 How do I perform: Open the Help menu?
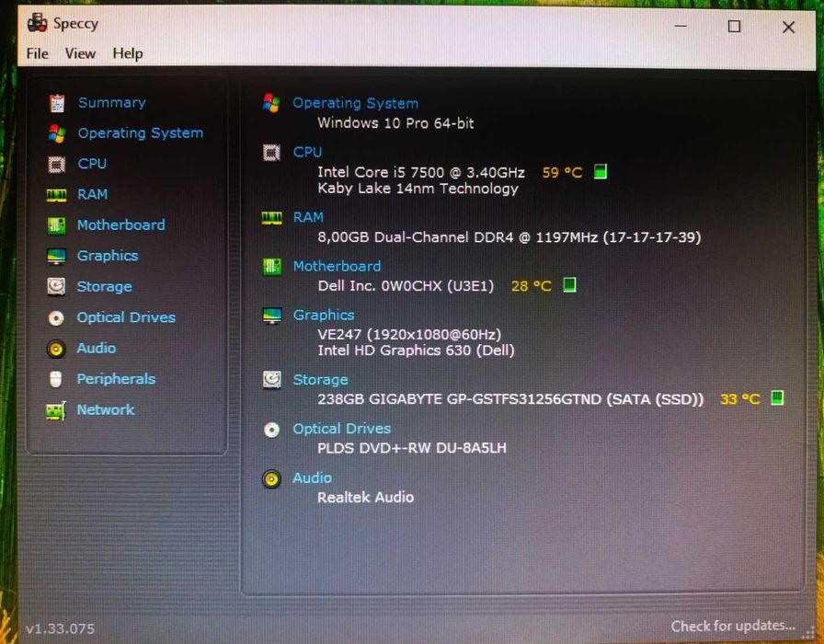pos(128,53)
